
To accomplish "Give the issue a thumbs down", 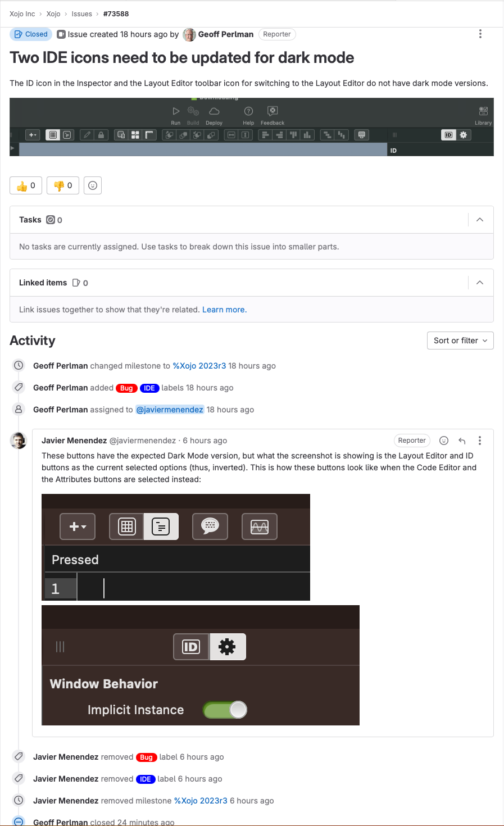I will 63,185.
